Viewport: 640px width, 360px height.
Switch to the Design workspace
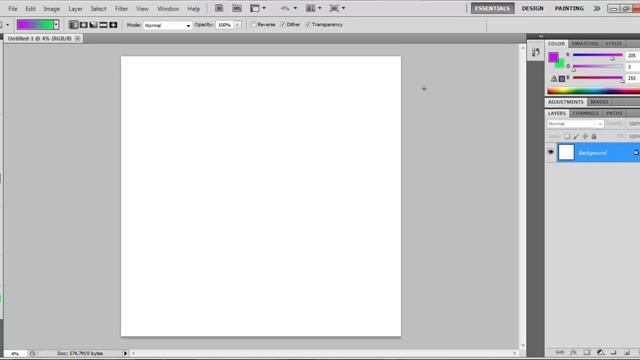[533, 8]
